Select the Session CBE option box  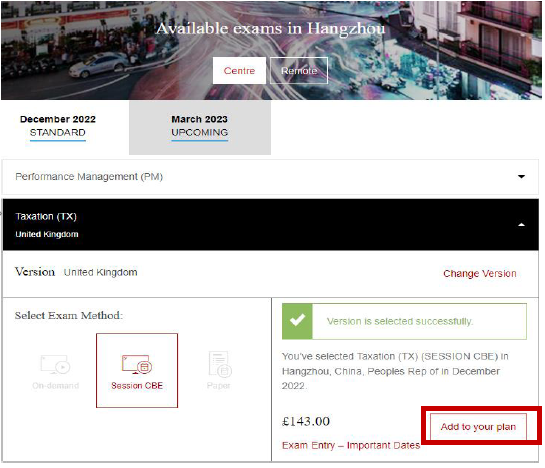(x=137, y=370)
